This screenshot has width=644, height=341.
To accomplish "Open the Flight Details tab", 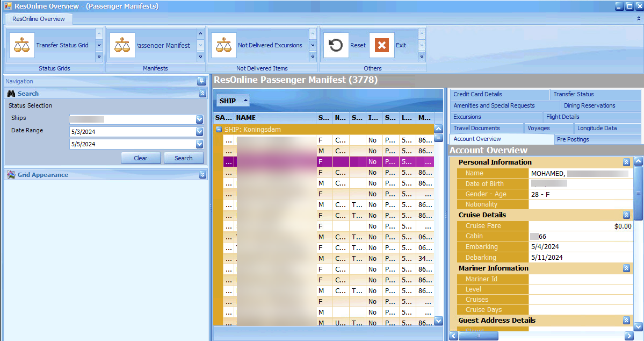I will (592, 117).
